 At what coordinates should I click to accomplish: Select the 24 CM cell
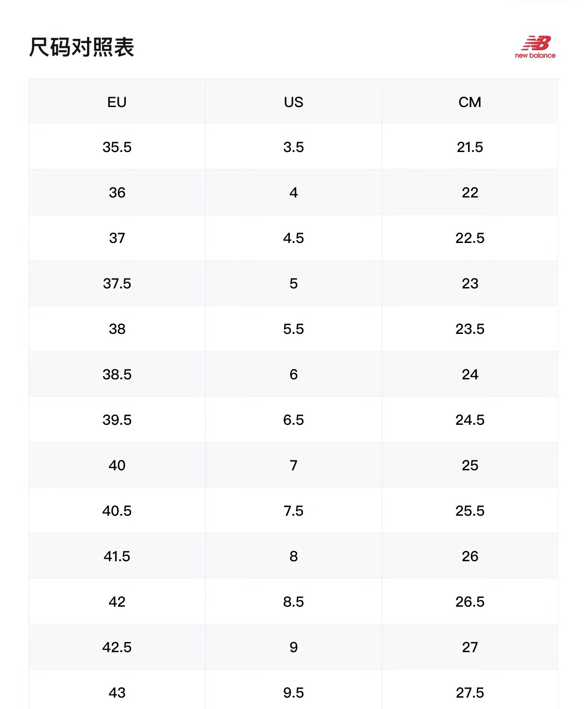tap(470, 374)
